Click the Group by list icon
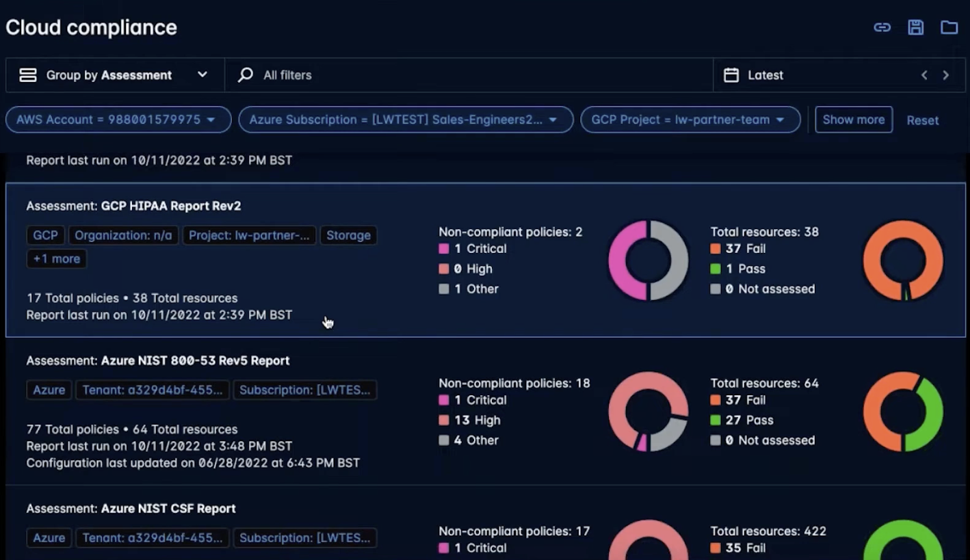Image resolution: width=970 pixels, height=560 pixels. coord(28,75)
